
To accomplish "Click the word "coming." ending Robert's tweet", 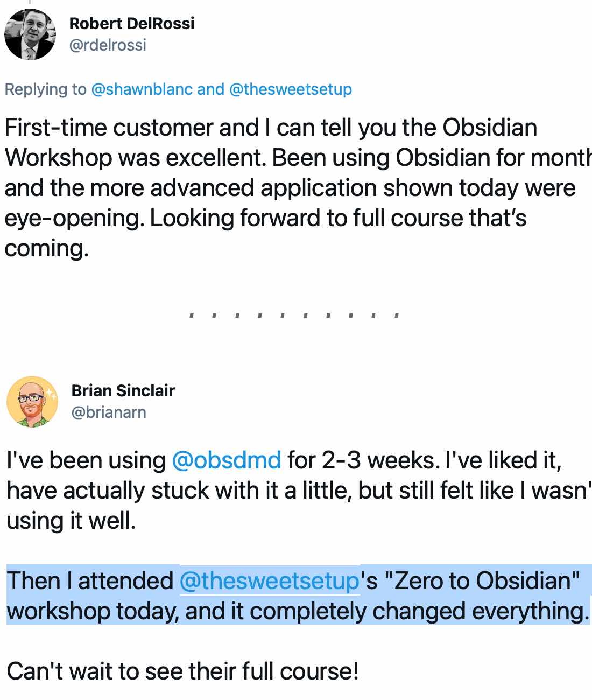I will click(46, 249).
